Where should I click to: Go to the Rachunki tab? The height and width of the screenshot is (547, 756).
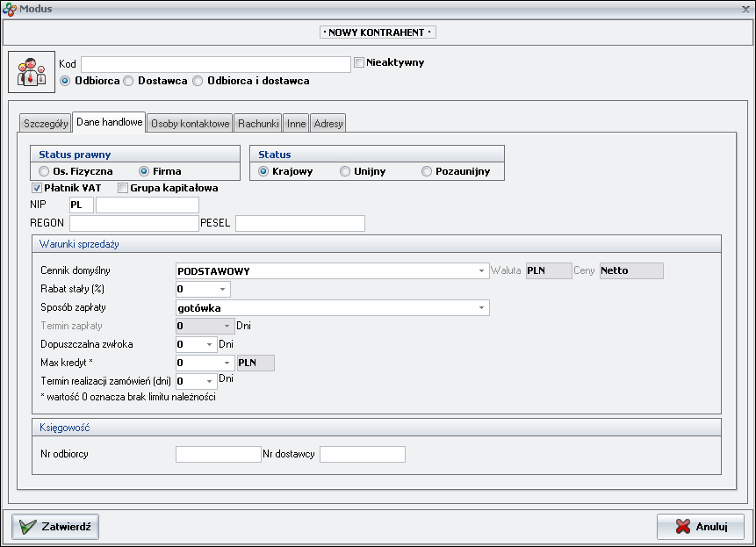(258, 124)
